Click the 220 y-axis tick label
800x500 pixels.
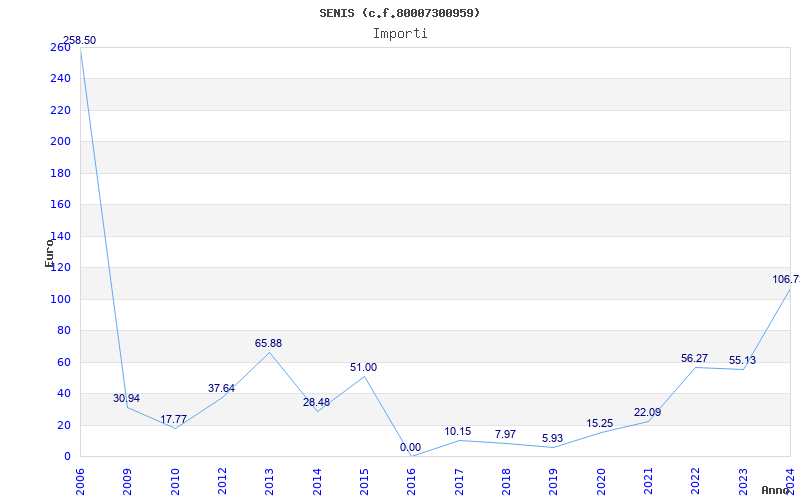pos(60,111)
